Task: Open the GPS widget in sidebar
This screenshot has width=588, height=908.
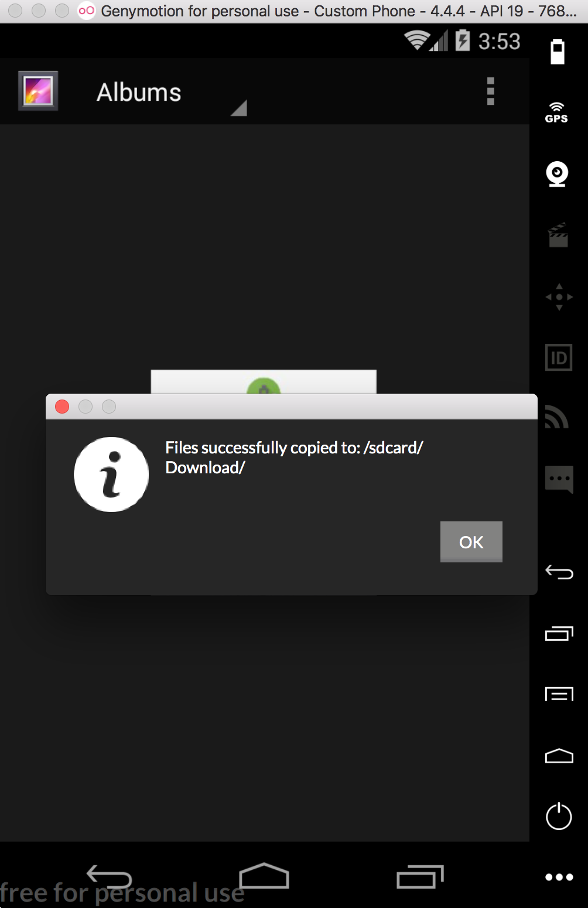Action: (x=556, y=112)
